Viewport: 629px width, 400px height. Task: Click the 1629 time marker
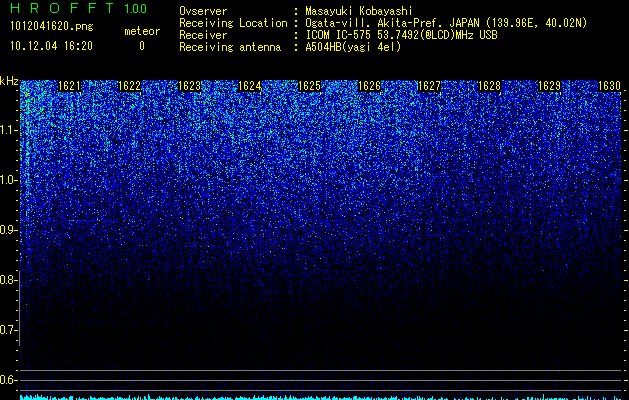549,86
